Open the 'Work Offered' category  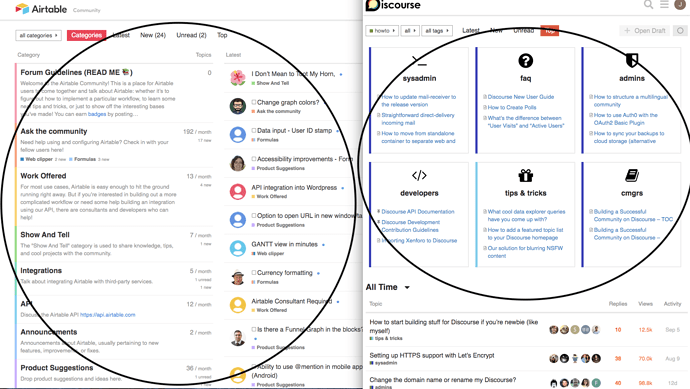(43, 176)
